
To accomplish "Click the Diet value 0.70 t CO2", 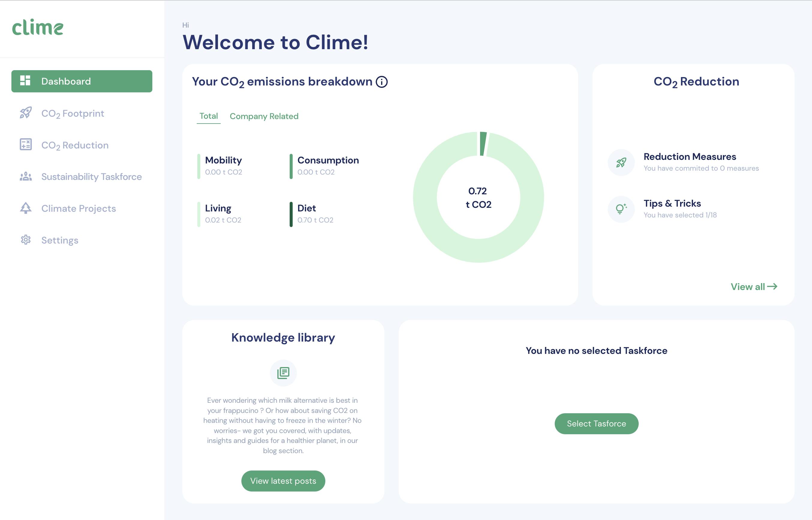I will 315,220.
